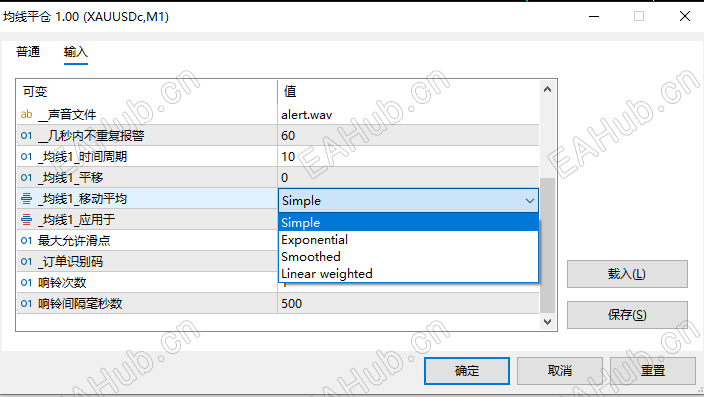This screenshot has width=704, height=397.
Task: Click the vertical scrollbar thumb
Action: 547,245
